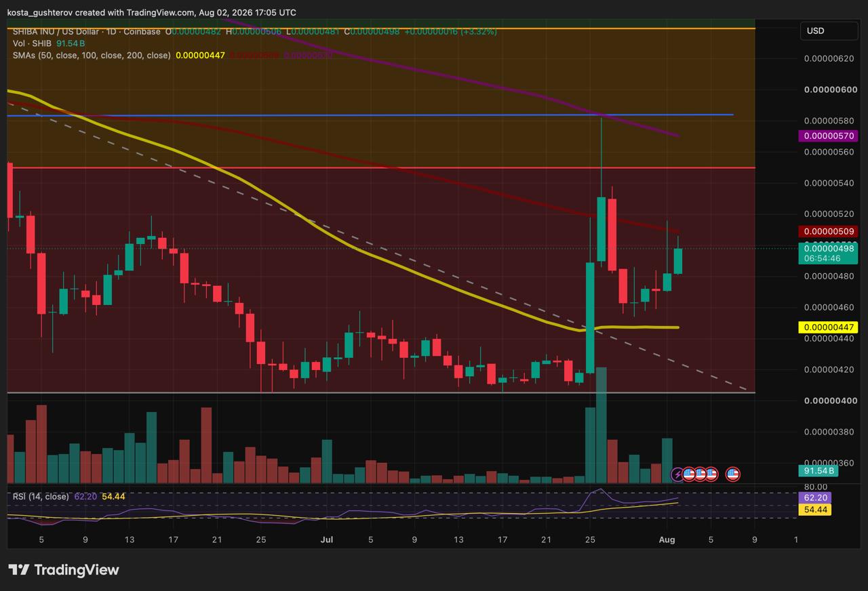Click the 54.44 value in RSI legend
868x591 pixels.
113,497
